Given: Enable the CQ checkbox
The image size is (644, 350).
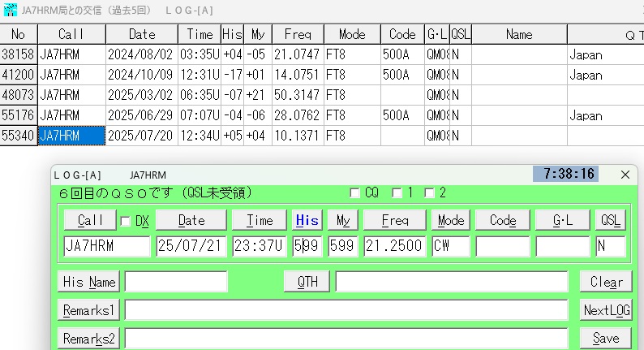Looking at the screenshot, I should [x=355, y=193].
